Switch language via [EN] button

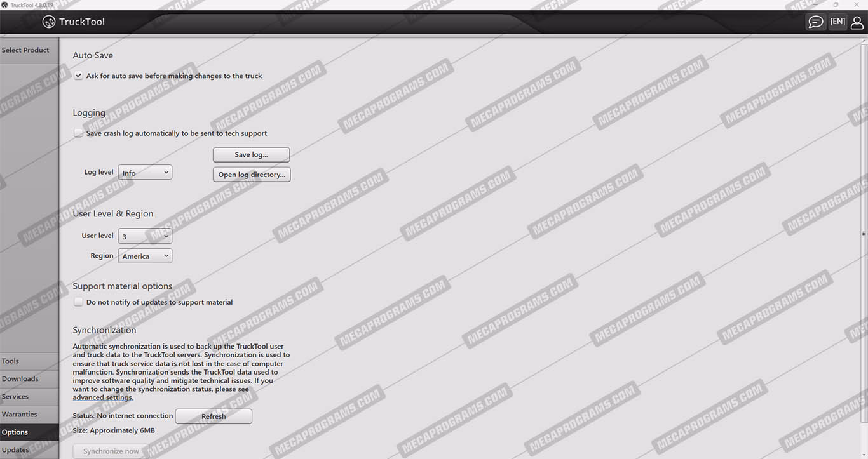(837, 22)
